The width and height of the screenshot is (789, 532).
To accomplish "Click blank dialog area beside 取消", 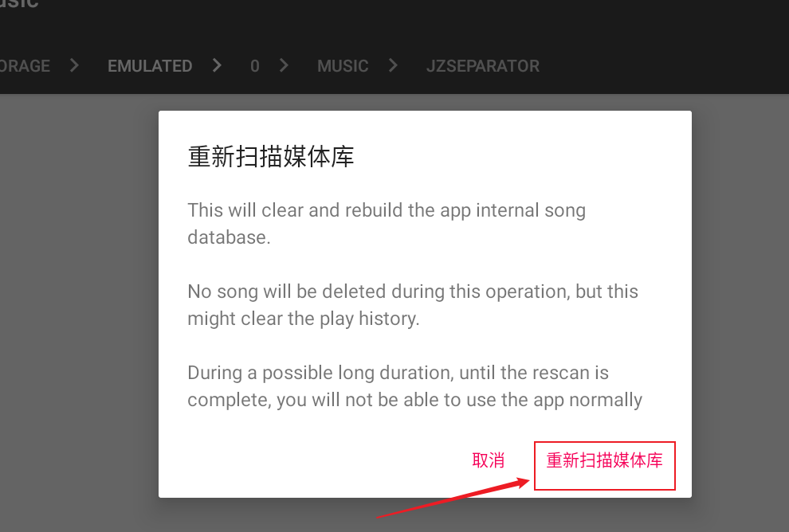I will (312, 460).
